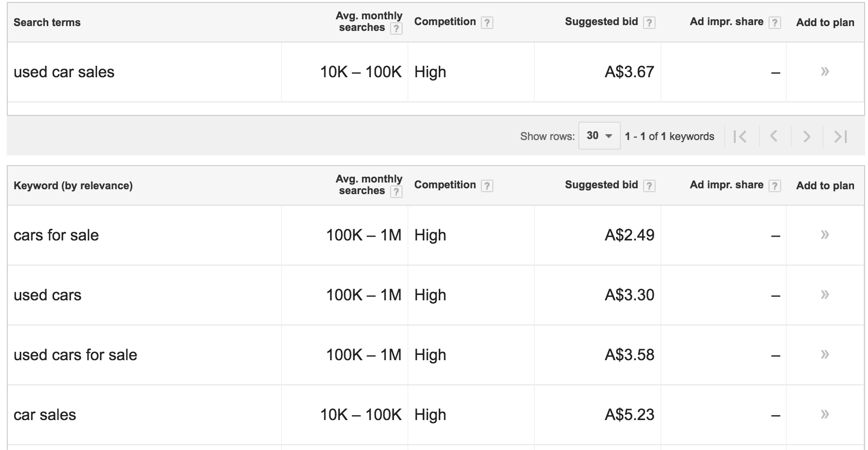Viewport: 868px width, 450px height.
Task: Open Suggested bid help icon in Search terms table
Action: pos(649,23)
